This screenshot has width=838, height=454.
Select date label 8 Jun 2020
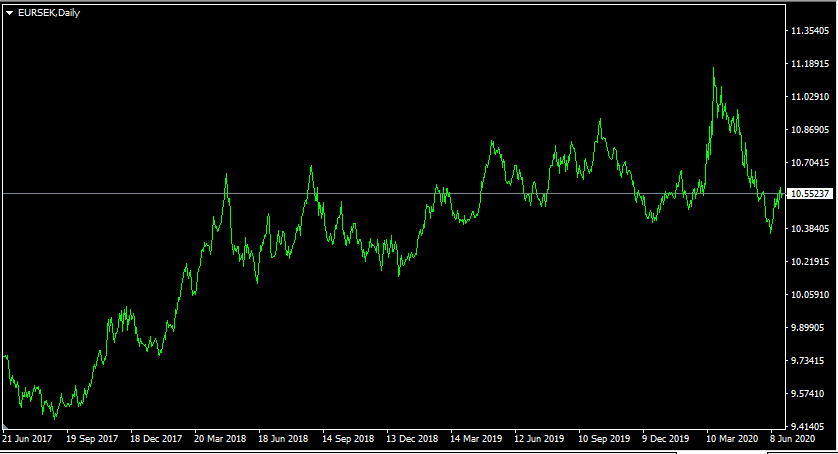(793, 439)
